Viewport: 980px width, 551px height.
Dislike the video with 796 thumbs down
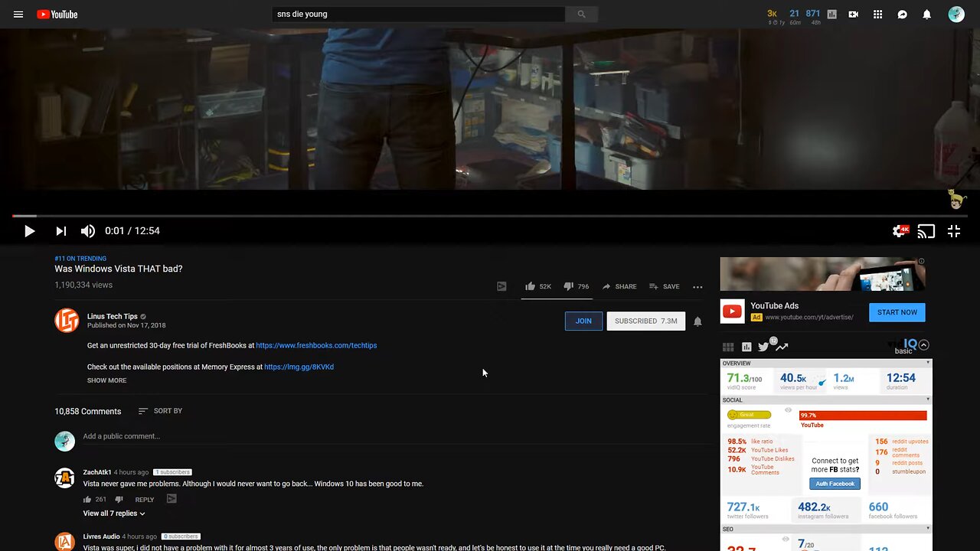[576, 286]
